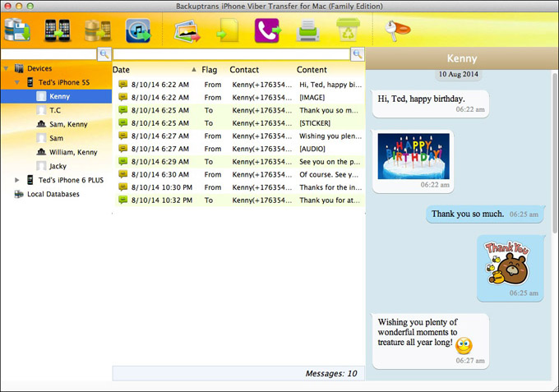Click iTunes backup import music icon
Viewport: 559px width, 392px height.
coord(138,30)
